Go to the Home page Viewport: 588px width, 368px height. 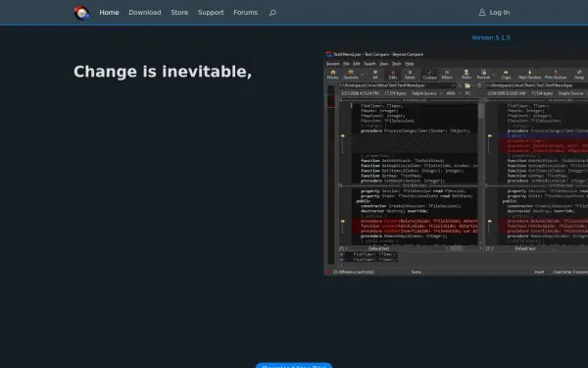tap(109, 13)
